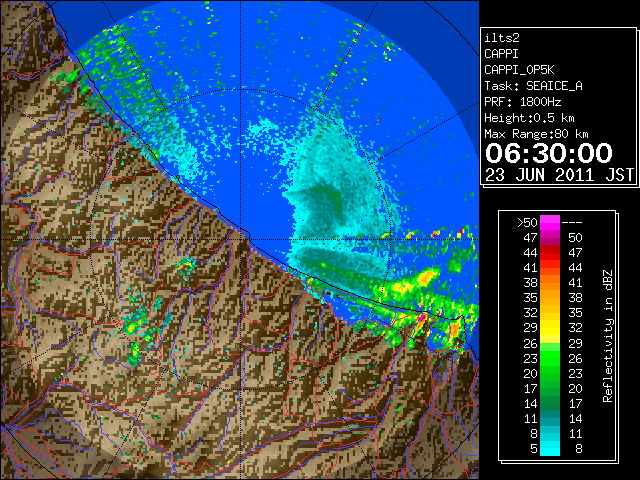This screenshot has height=480, width=640.
Task: Select the '>50' legend label
Action: (527, 223)
